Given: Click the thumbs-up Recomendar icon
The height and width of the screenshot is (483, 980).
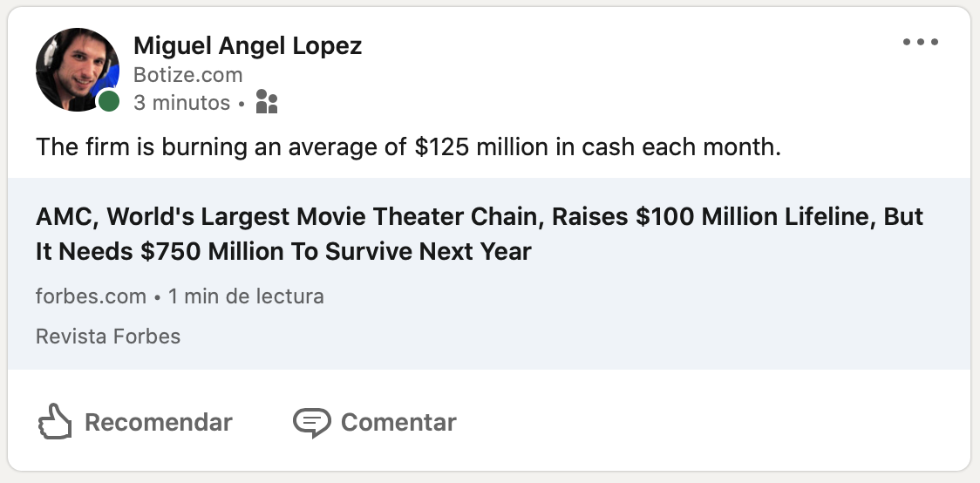Looking at the screenshot, I should pos(55,421).
